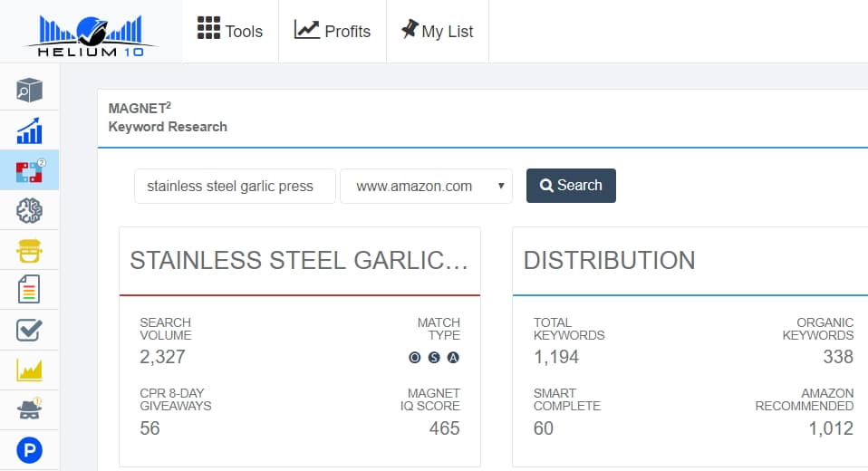Screen dimensions: 868x471
Task: Click the stainless steel garlic press keyword field
Action: (x=235, y=186)
